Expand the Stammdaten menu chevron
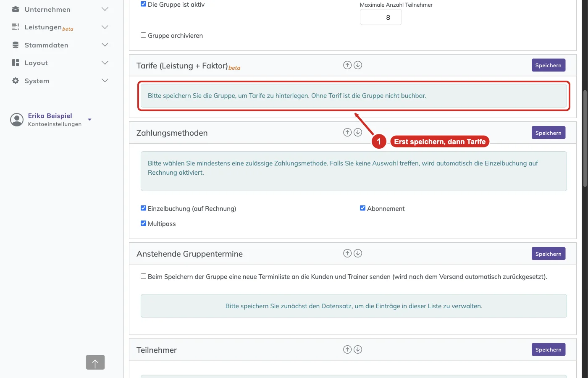The image size is (588, 378). (x=105, y=45)
